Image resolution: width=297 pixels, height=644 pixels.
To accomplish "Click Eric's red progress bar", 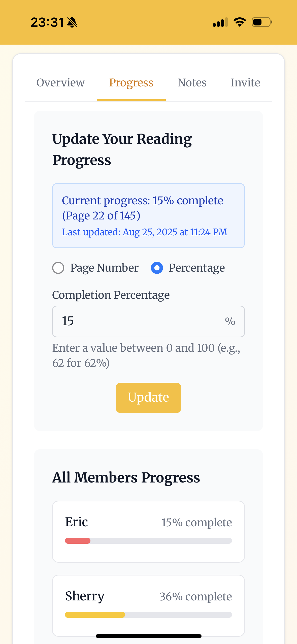I will click(x=78, y=541).
